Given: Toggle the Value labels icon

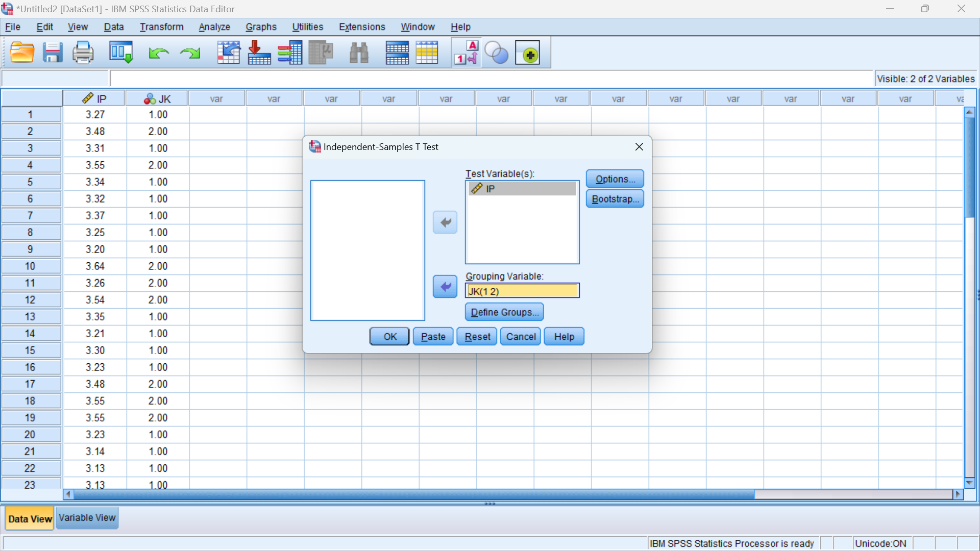Looking at the screenshot, I should pos(467,53).
